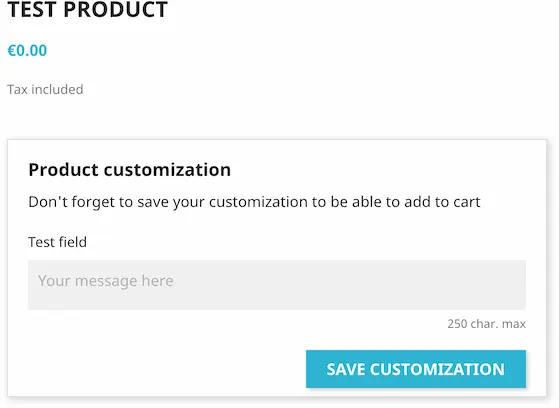Click the word "SAVE" on the blue button

pyautogui.click(x=346, y=369)
